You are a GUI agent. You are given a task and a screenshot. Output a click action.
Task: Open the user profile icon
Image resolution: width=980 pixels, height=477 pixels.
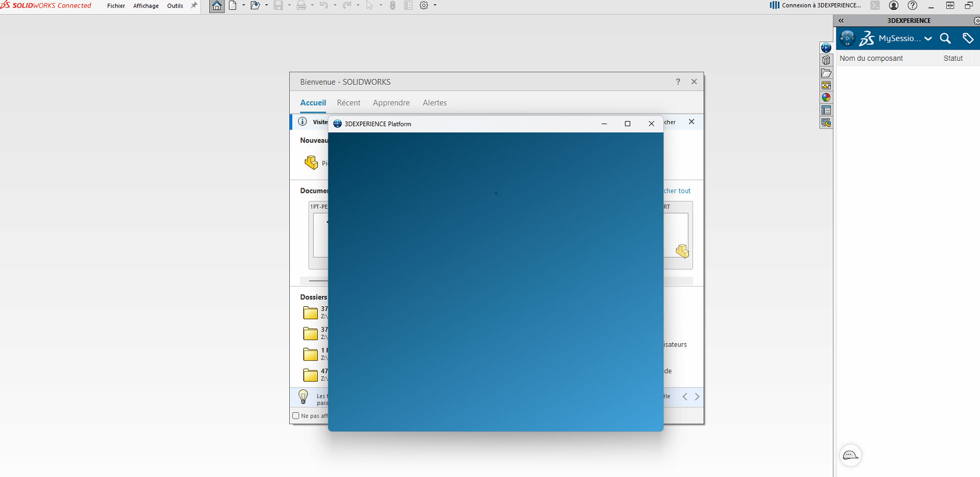pyautogui.click(x=894, y=6)
